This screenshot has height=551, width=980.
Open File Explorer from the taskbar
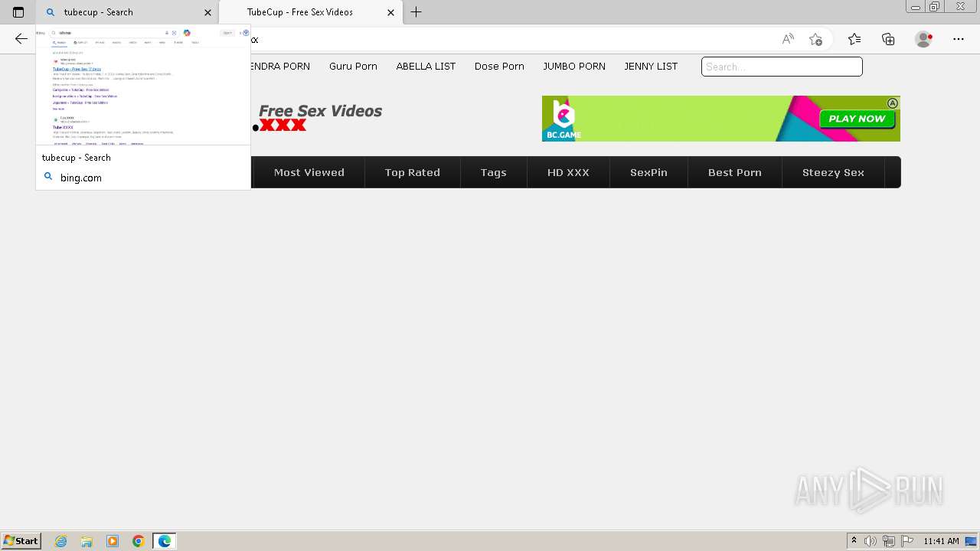tap(87, 541)
